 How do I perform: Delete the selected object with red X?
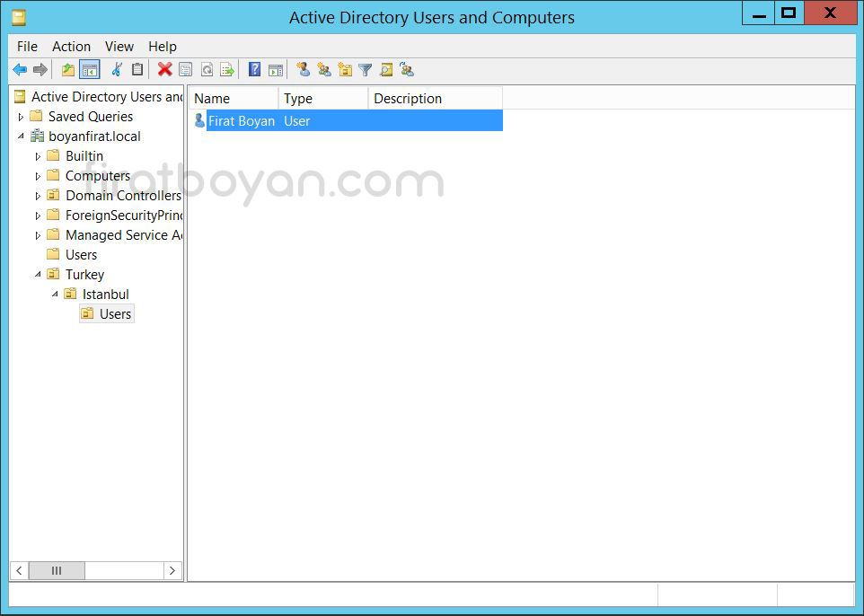point(164,69)
